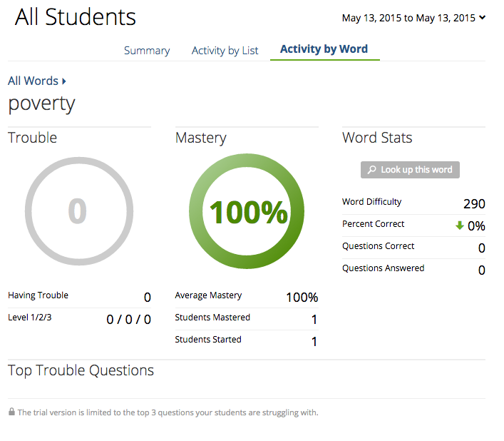Select the Having Trouble row label
This screenshot has height=441, width=504.
[x=38, y=295]
